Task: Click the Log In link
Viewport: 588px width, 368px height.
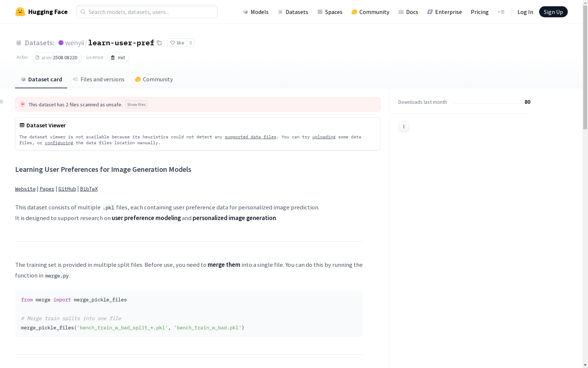Action: pos(525,12)
